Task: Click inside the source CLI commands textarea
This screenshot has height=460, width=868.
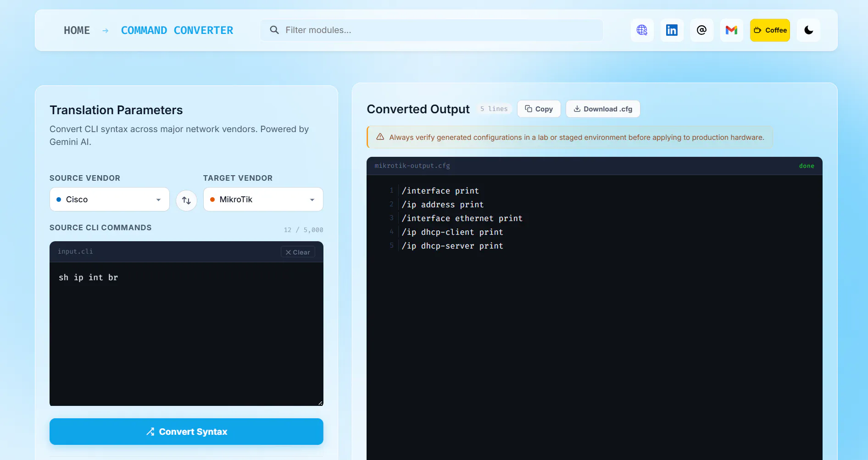Action: click(186, 334)
